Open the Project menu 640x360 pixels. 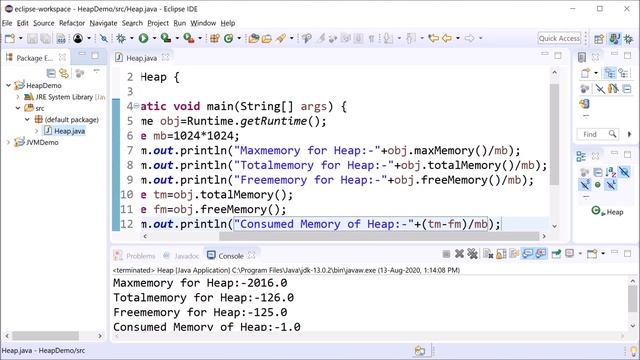click(158, 23)
